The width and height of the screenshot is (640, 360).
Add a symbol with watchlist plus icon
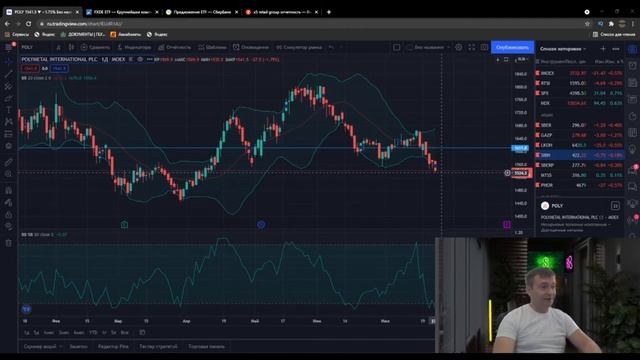[603, 49]
